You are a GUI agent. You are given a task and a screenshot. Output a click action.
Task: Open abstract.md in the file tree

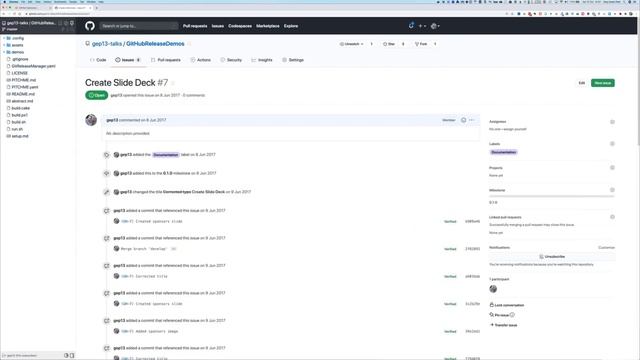pyautogui.click(x=22, y=101)
